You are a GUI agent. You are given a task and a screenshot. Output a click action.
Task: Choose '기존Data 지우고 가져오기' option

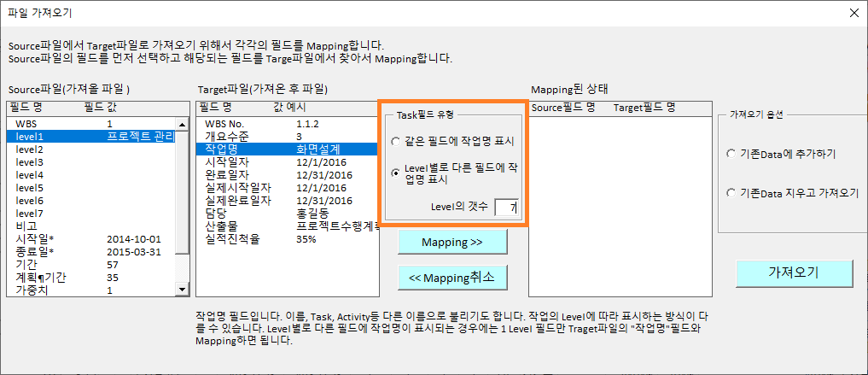click(x=731, y=193)
